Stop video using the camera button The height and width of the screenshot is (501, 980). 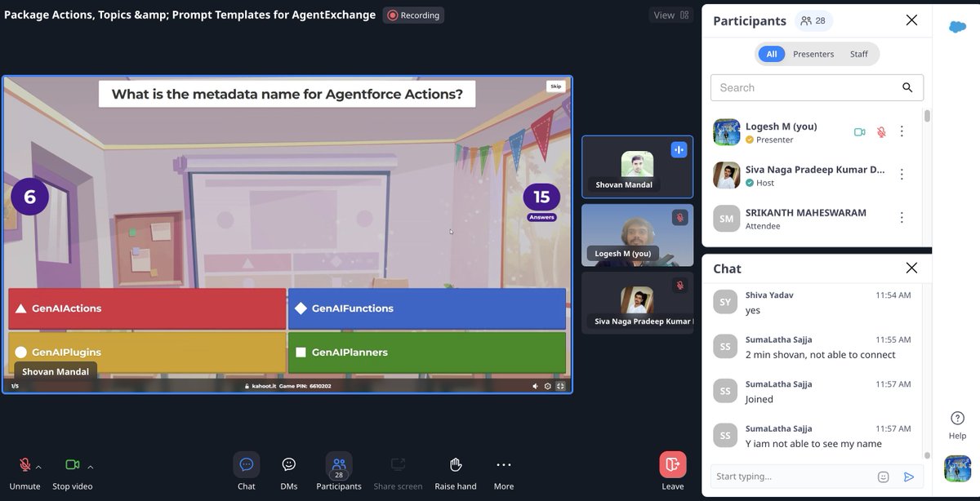72,465
